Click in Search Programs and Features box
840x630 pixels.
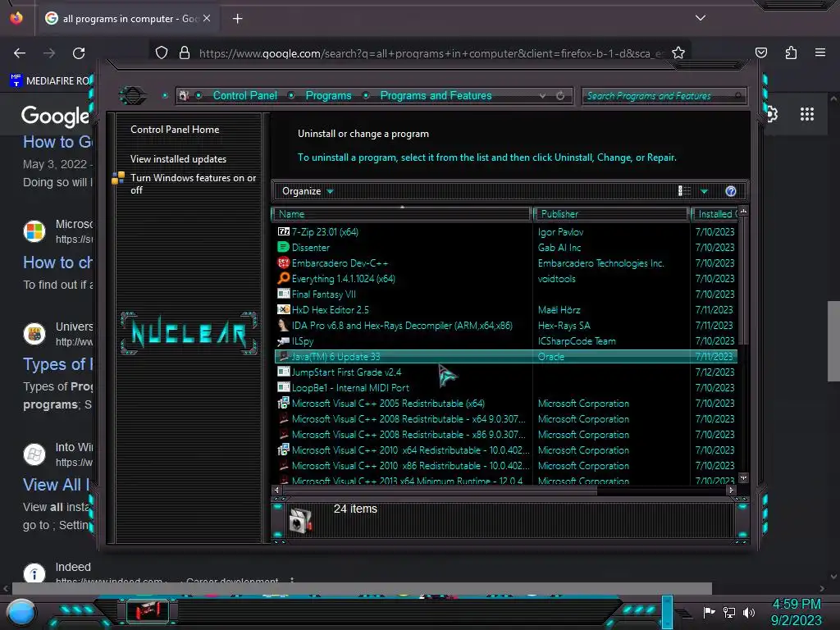663,96
